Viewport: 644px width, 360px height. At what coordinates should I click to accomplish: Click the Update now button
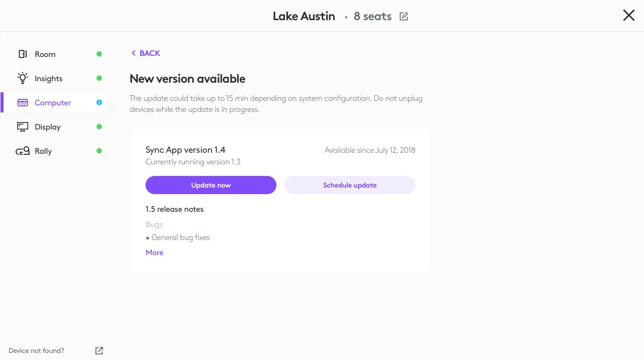point(210,185)
